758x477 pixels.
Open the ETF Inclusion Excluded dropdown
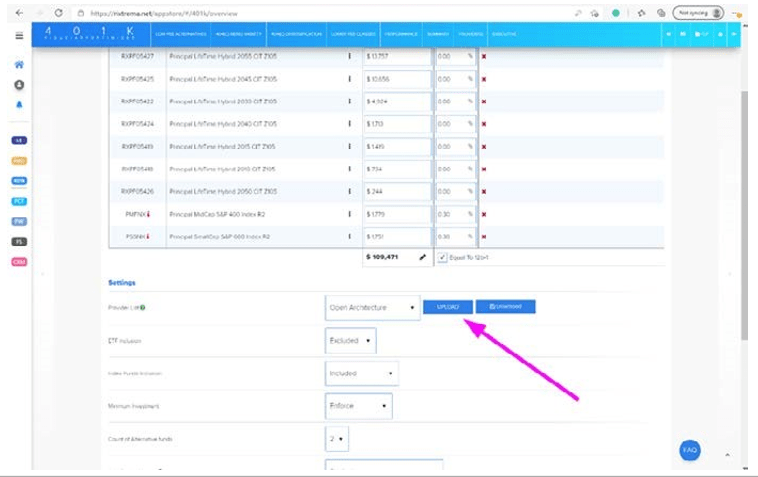(350, 340)
